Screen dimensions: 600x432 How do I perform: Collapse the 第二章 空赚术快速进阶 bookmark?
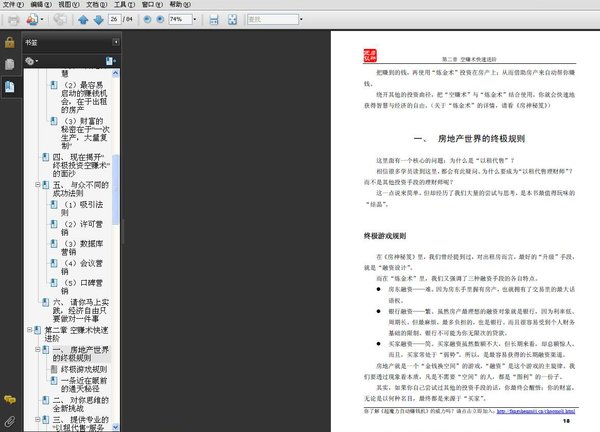pyautogui.click(x=30, y=329)
